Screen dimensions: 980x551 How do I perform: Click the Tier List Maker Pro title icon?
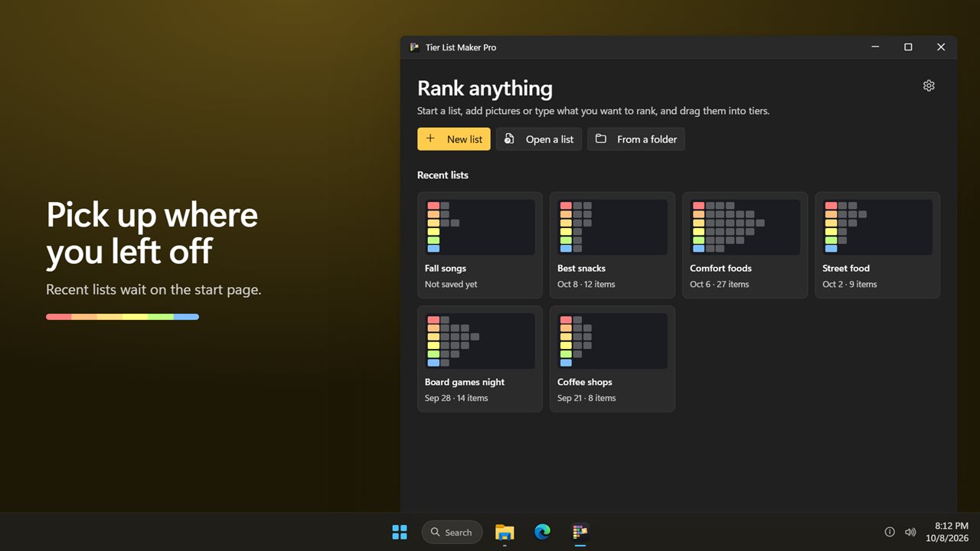414,47
